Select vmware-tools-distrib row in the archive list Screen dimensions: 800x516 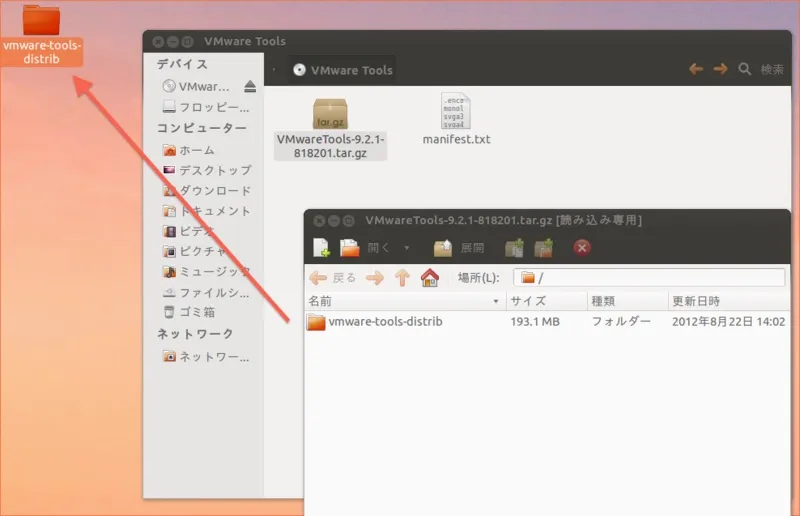coord(547,322)
